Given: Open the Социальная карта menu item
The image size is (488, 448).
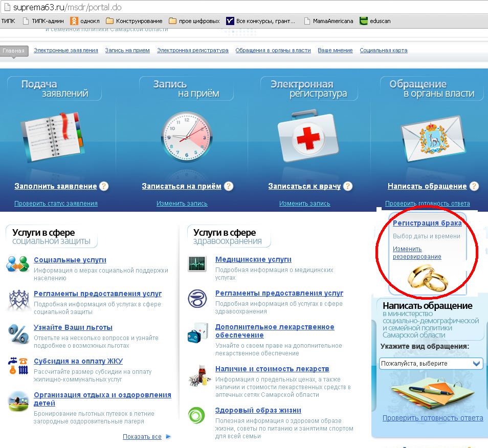Looking at the screenshot, I should [383, 51].
